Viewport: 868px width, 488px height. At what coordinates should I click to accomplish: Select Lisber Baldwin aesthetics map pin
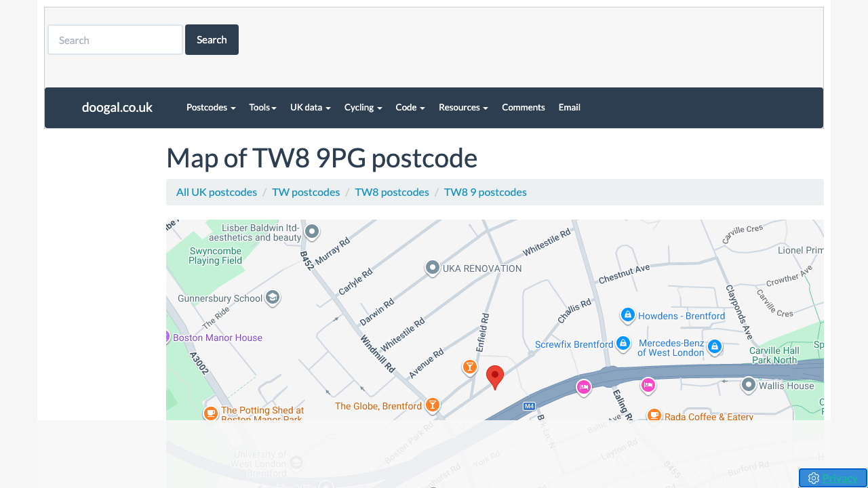[x=312, y=232]
